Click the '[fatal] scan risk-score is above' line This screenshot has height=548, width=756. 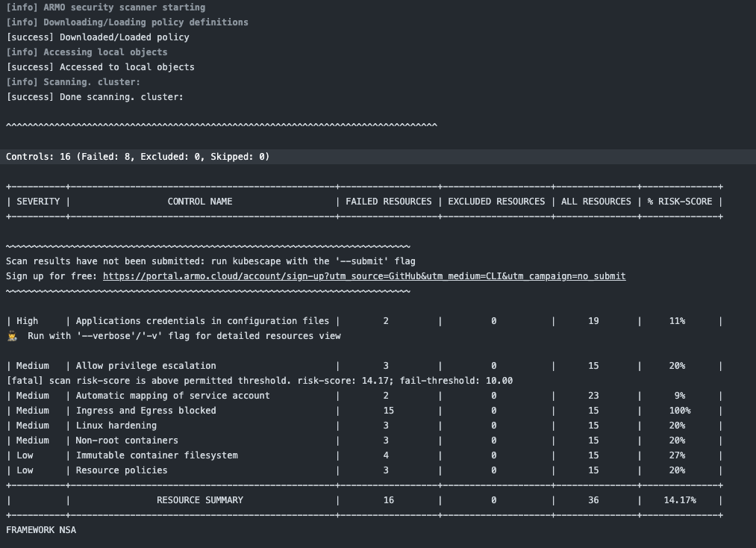[x=260, y=381]
